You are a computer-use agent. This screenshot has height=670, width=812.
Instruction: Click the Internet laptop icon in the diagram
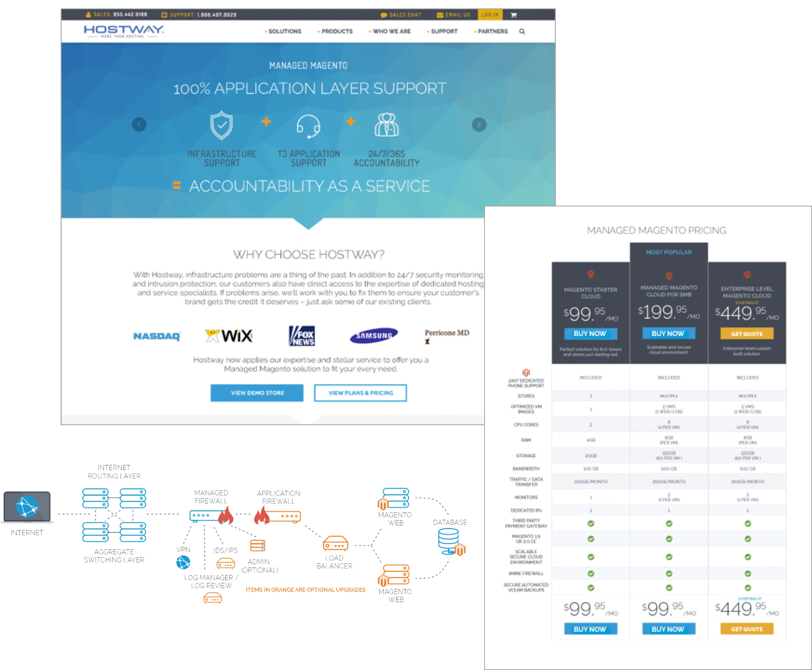coord(27,507)
